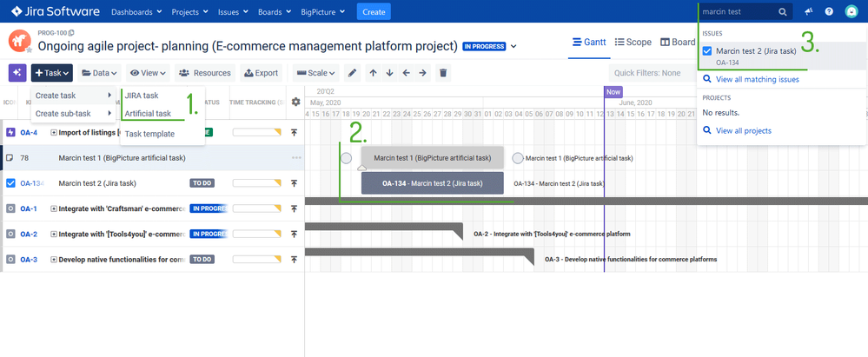Open the Help question mark icon
Screen dimensions: 868x357
pos(829,11)
